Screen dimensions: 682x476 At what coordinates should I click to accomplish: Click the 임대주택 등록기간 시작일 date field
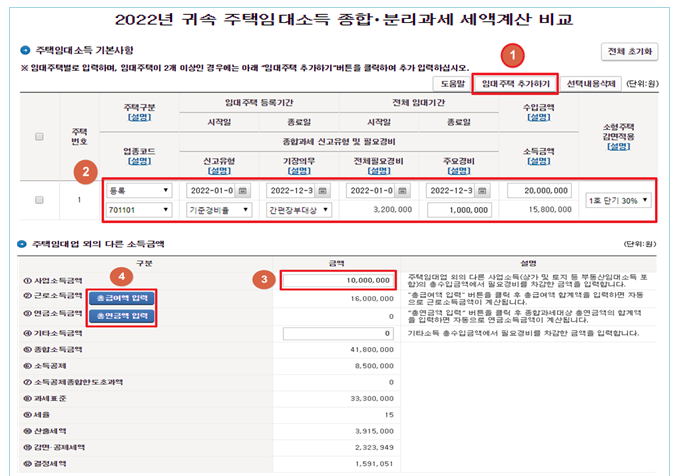[x=212, y=191]
